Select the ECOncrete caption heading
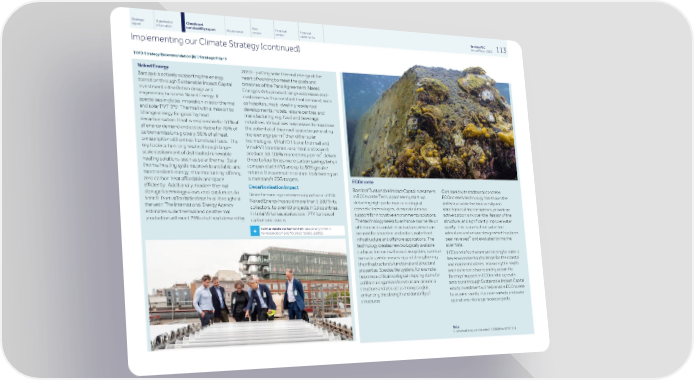Image resolution: width=694 pixels, height=380 pixels. tap(362, 182)
